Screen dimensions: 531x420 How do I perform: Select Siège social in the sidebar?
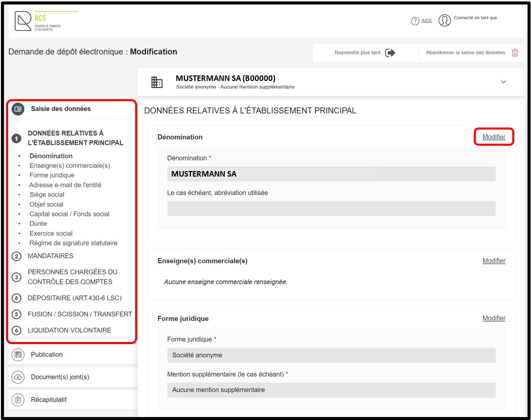47,195
